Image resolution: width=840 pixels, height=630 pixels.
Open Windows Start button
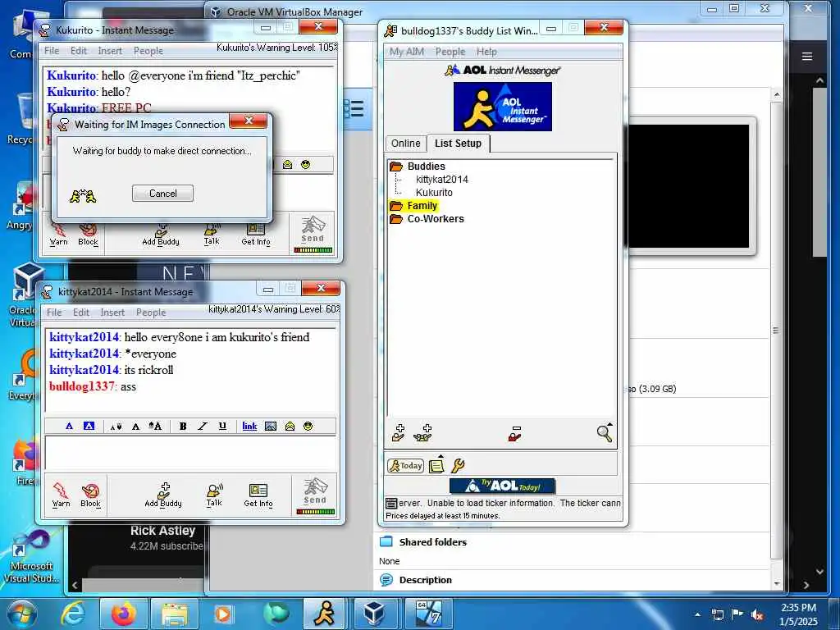click(x=21, y=614)
